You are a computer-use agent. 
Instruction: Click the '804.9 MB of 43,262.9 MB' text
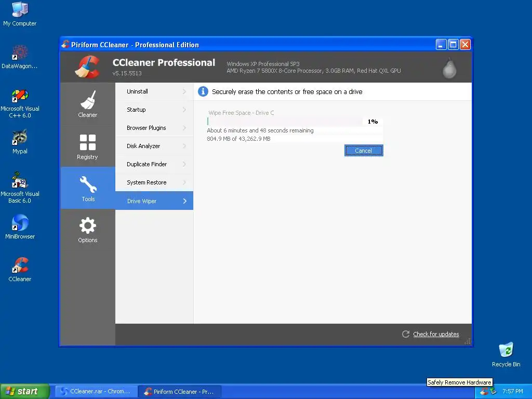pos(238,138)
